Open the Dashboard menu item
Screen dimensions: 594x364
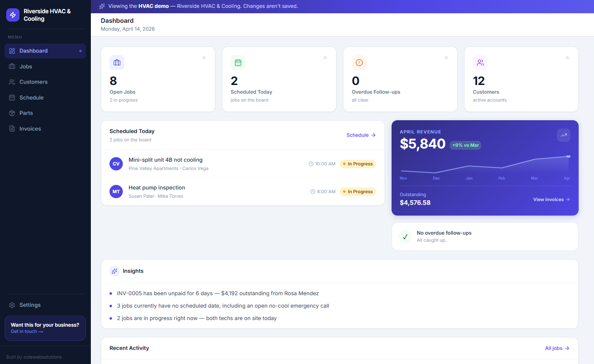tap(45, 51)
